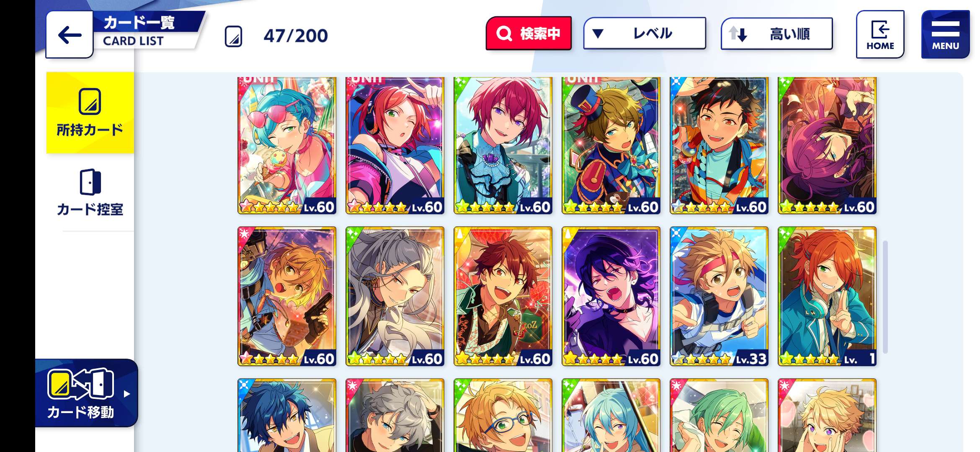This screenshot has width=980, height=452.
Task: Open the MENU hamburger icon
Action: [945, 34]
